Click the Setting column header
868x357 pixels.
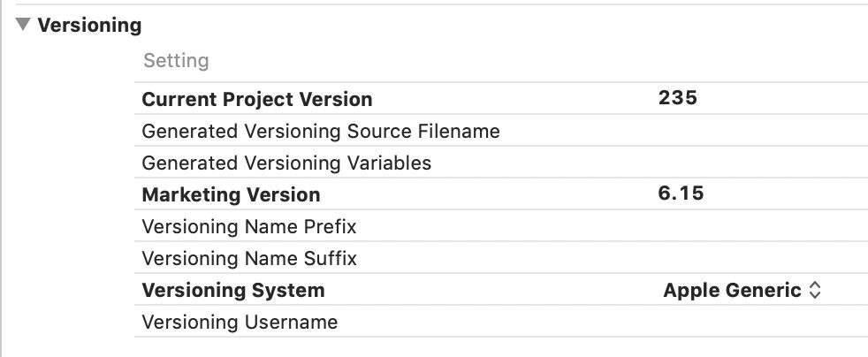tap(176, 61)
